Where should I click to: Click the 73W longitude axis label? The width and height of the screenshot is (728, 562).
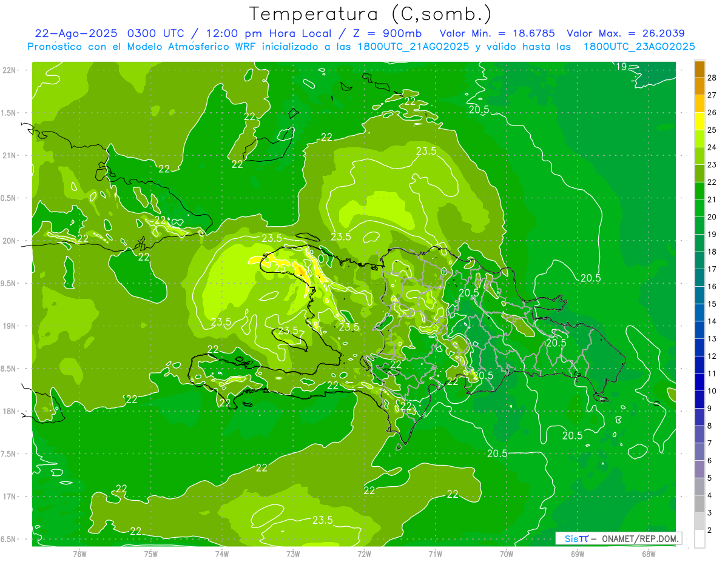(x=292, y=554)
